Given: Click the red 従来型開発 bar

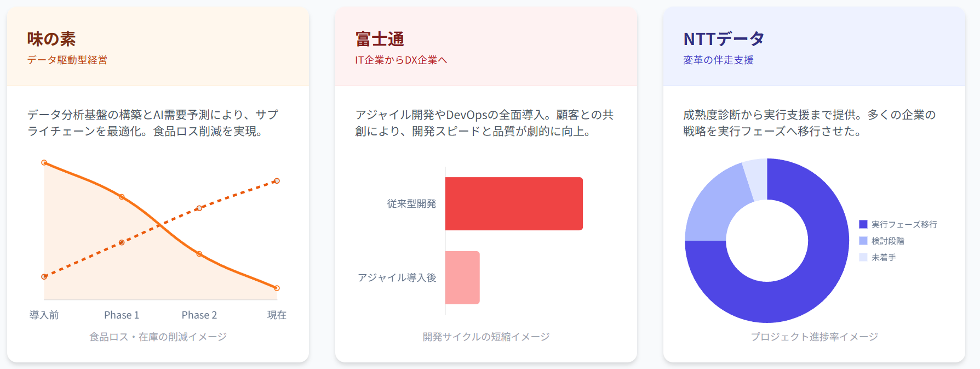Looking at the screenshot, I should click(x=514, y=203).
